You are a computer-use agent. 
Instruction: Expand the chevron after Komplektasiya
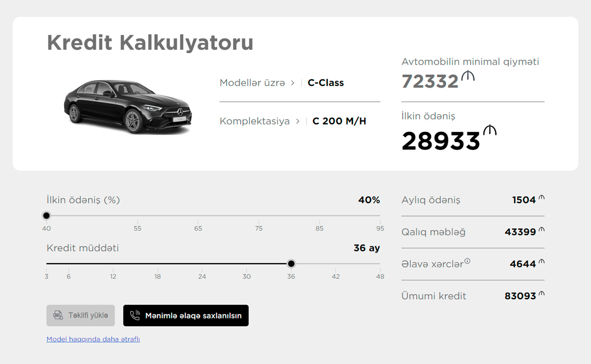(297, 121)
